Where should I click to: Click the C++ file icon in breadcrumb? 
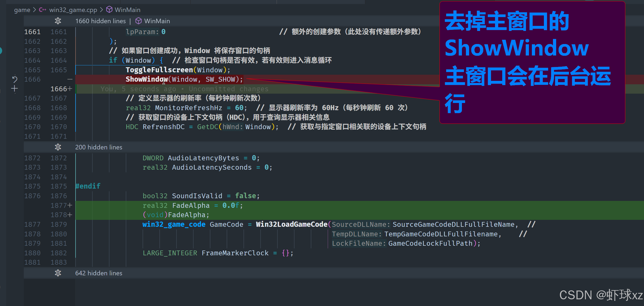pyautogui.click(x=42, y=10)
